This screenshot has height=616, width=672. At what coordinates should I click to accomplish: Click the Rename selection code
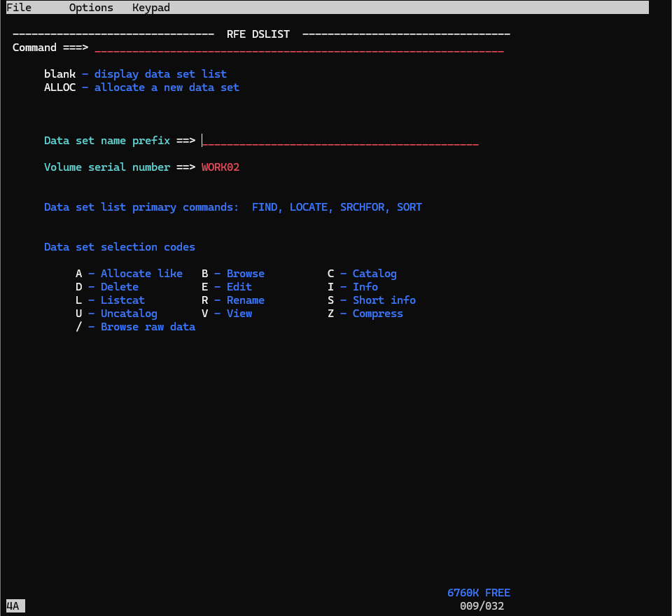[246, 300]
